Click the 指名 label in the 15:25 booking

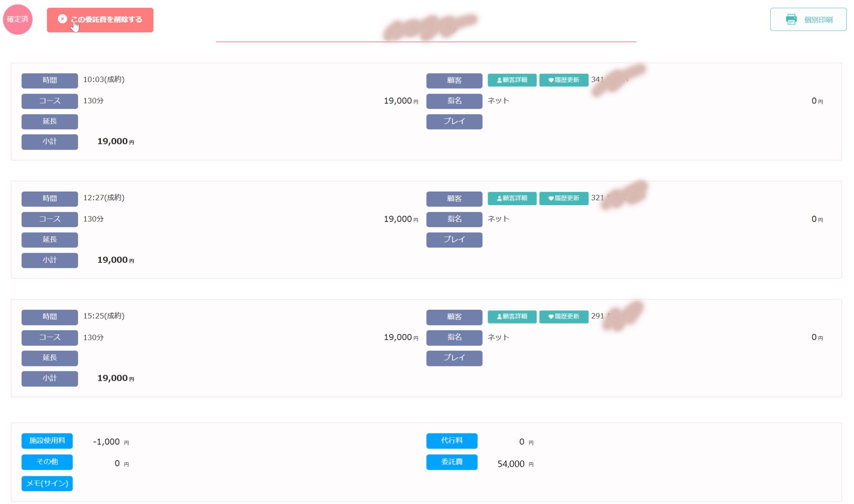click(454, 338)
